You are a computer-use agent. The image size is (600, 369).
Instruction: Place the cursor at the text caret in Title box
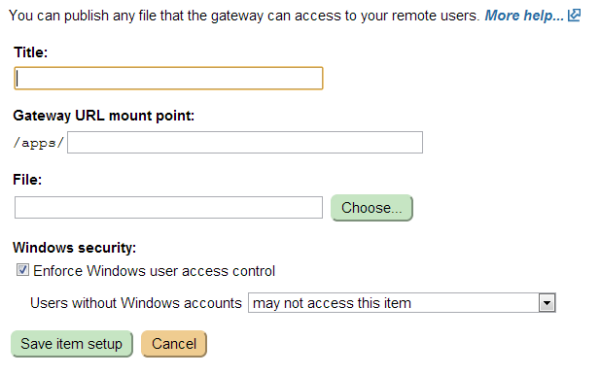pos(18,79)
